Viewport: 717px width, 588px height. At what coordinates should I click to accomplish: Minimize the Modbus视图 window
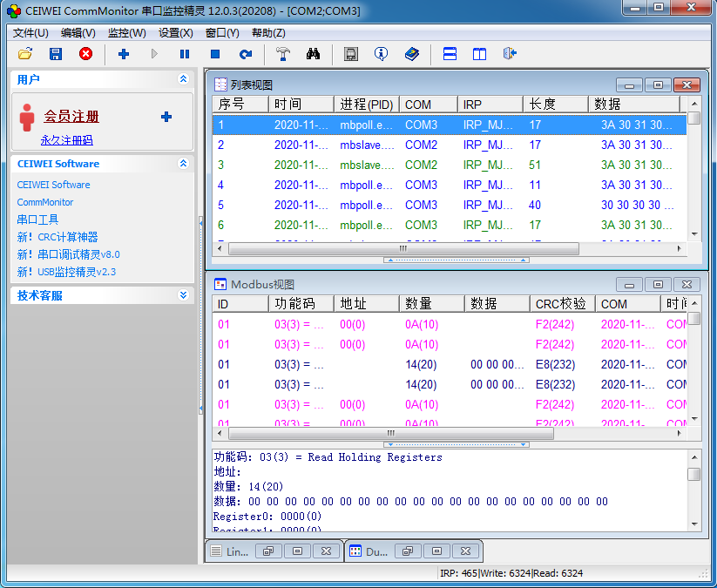(x=629, y=285)
